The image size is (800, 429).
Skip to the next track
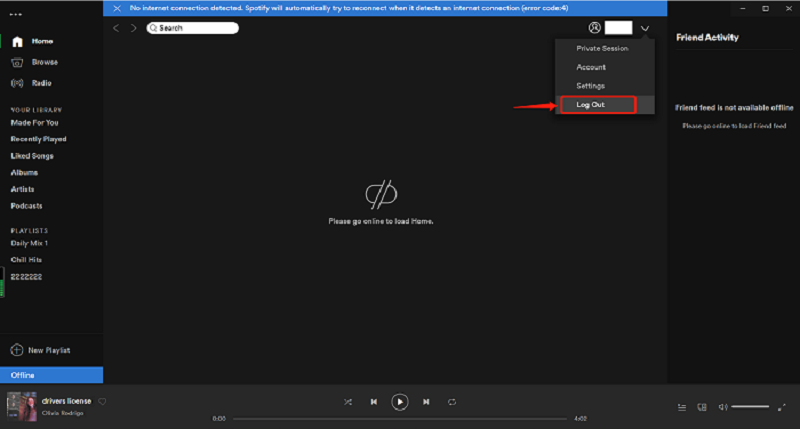(x=426, y=402)
